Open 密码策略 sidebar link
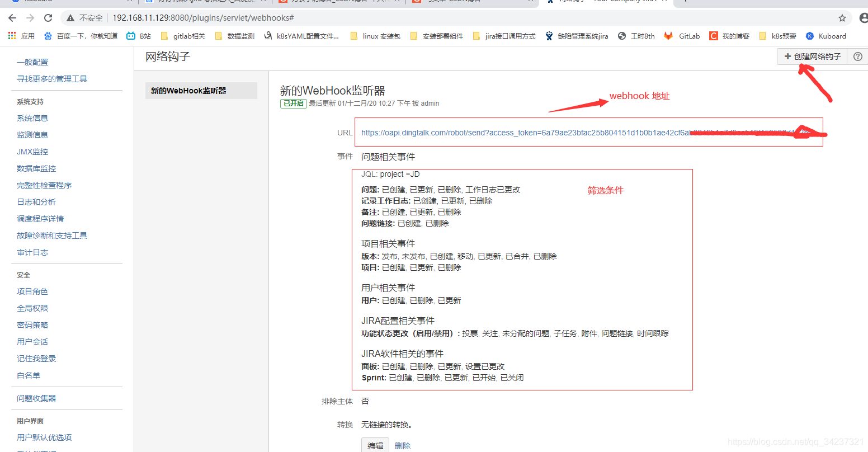The image size is (868, 452). [x=32, y=325]
